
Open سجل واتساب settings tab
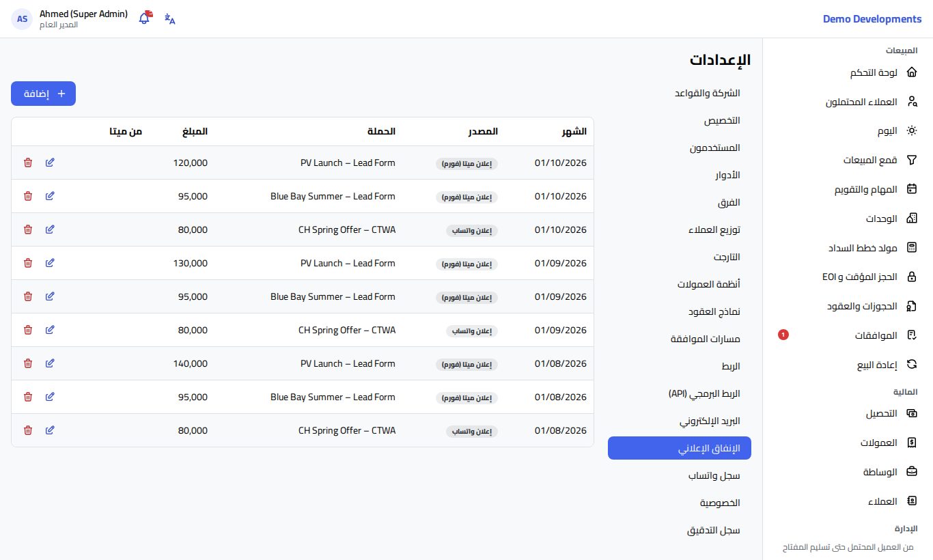pos(679,475)
